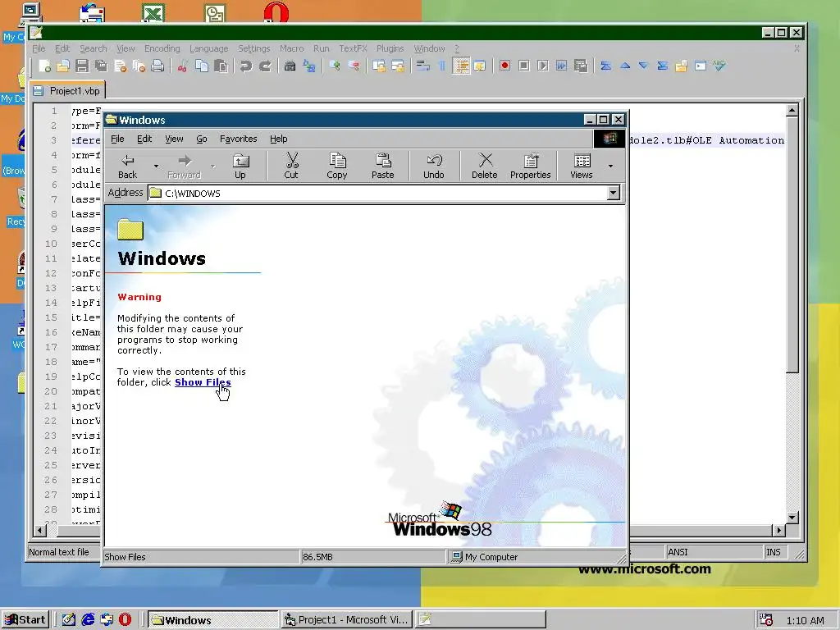Screen dimensions: 840x630
Task: Click the Close document icon in Notepad++ toolbar
Action: 120,66
